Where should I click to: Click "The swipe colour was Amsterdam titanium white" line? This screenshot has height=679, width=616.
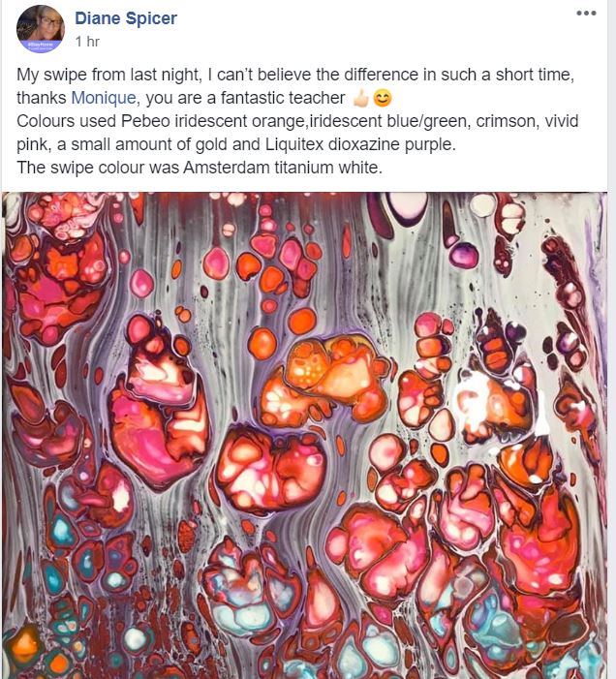pos(200,168)
